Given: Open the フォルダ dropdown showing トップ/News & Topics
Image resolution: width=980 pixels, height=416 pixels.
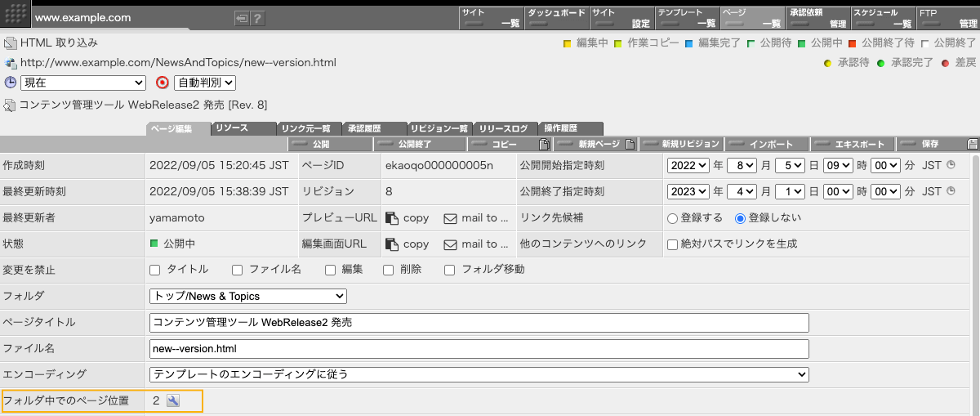Looking at the screenshot, I should point(248,296).
